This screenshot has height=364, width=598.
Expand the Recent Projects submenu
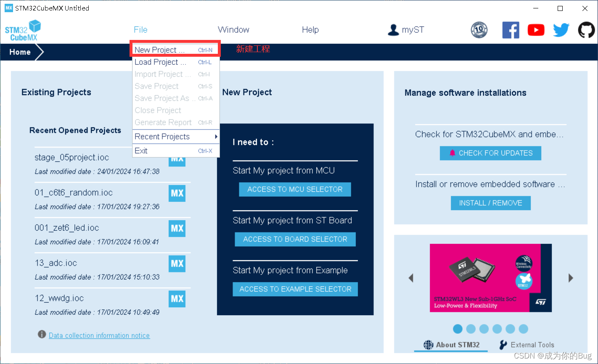(x=176, y=137)
